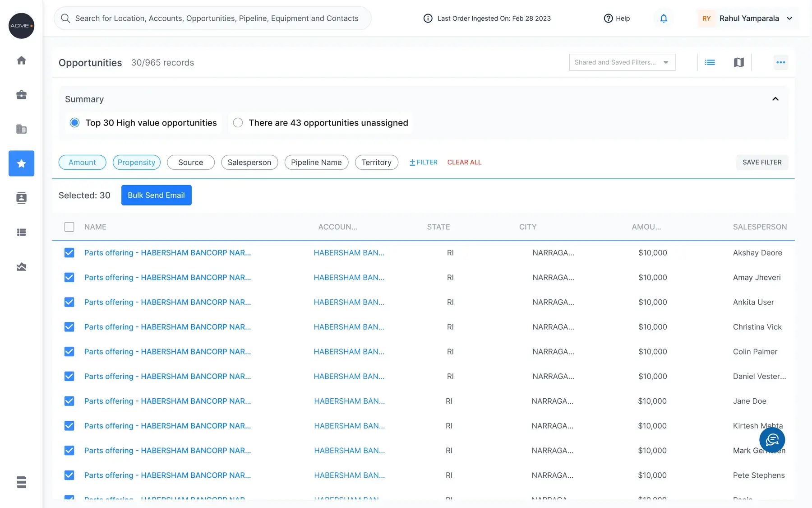Open the chat support bubble
The image size is (812, 508).
click(x=772, y=439)
